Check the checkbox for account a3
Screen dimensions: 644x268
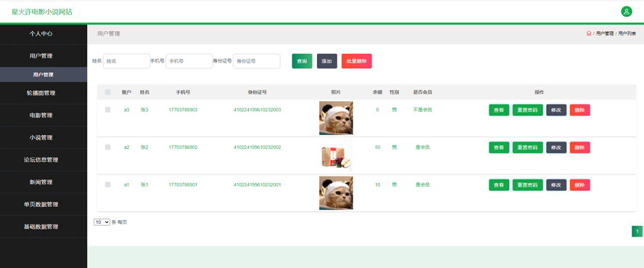(107, 110)
